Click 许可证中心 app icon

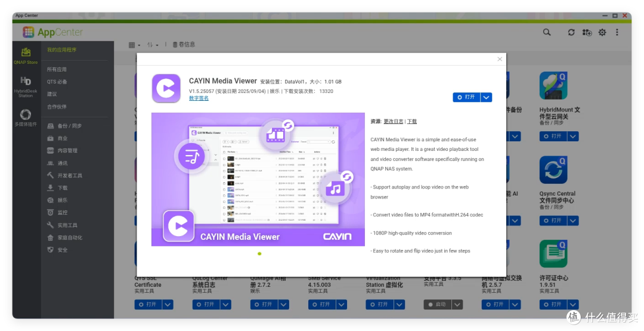pos(553,254)
